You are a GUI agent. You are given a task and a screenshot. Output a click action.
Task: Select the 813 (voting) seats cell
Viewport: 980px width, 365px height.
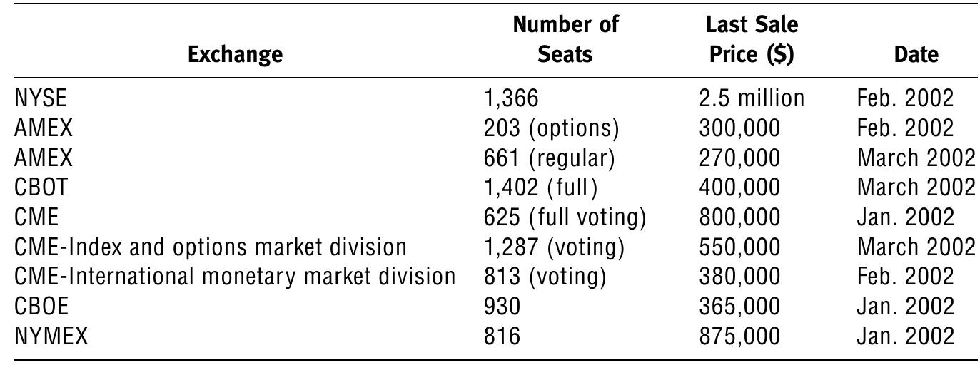[545, 276]
